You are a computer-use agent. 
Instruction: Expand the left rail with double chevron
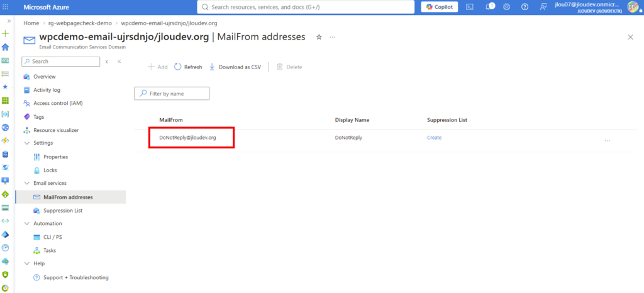(9, 21)
